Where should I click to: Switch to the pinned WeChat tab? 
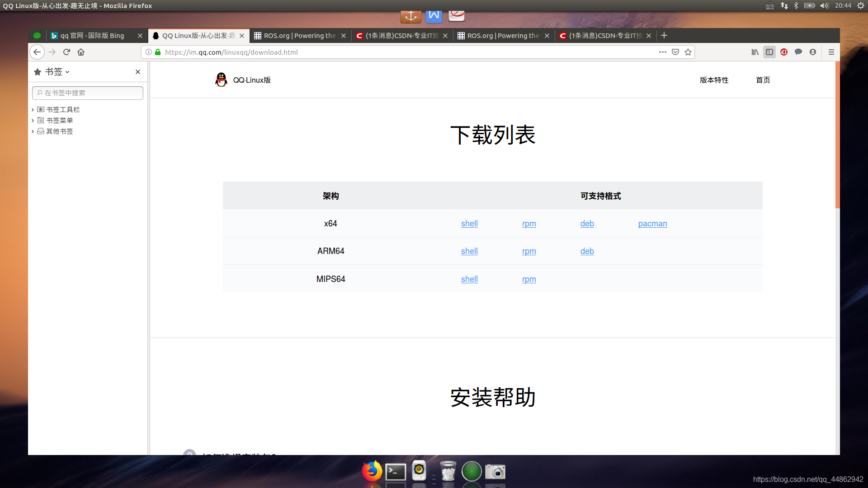(37, 36)
